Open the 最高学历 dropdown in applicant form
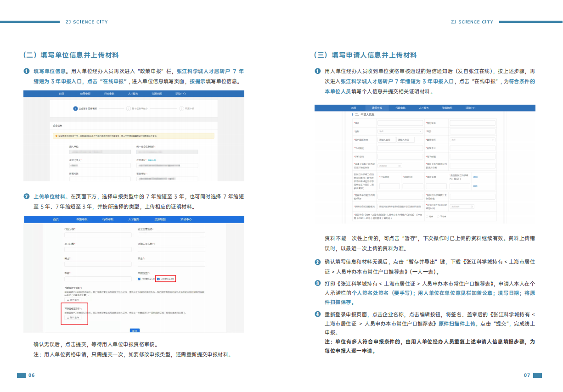Screen dimensions: 563x392 pos(473,140)
